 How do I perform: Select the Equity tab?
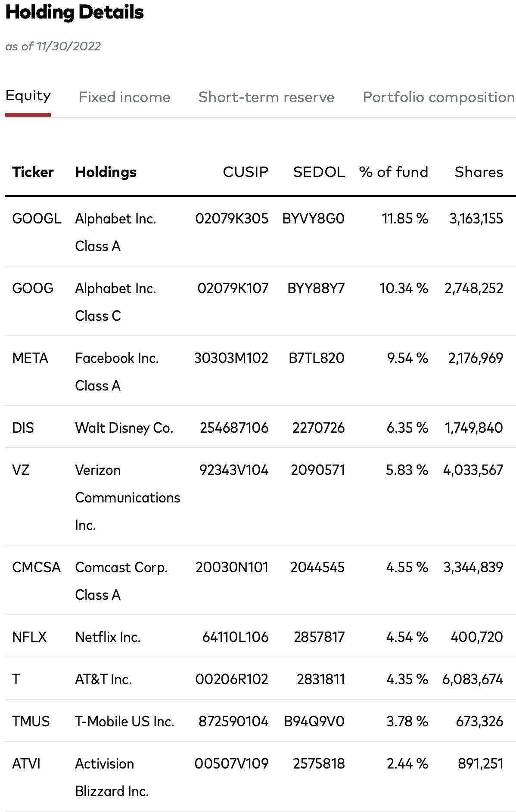coord(28,96)
